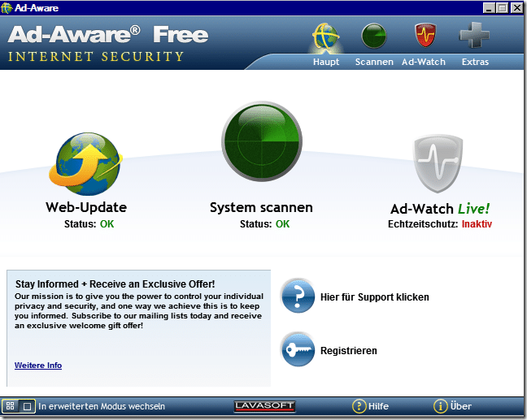Image resolution: width=527 pixels, height=420 pixels.
Task: Click the blue key register icon
Action: 298,350
